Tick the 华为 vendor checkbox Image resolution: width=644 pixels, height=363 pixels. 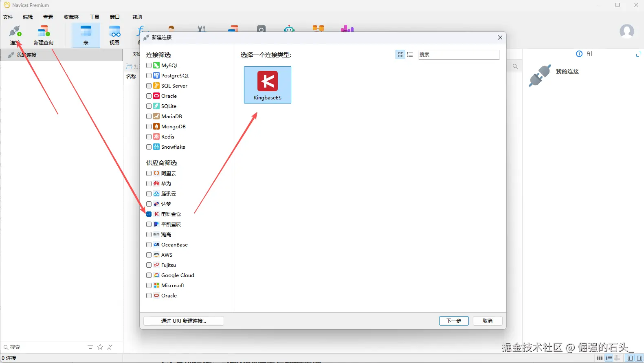tap(149, 183)
